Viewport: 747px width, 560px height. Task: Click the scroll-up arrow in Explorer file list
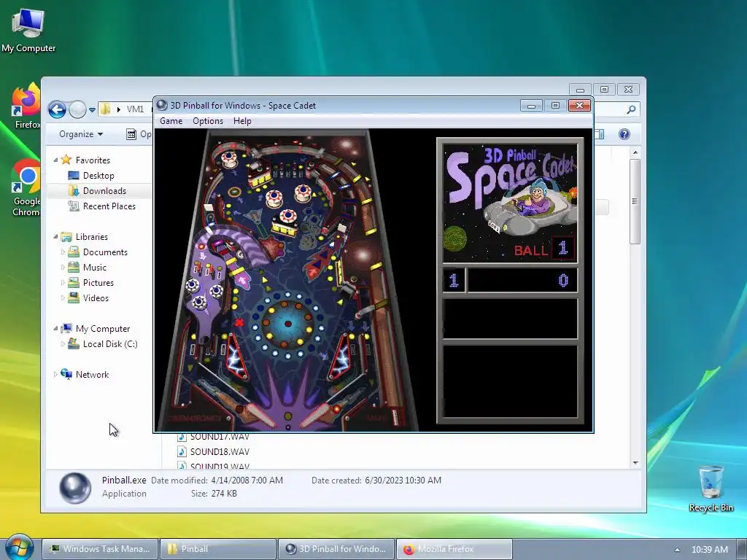point(635,152)
